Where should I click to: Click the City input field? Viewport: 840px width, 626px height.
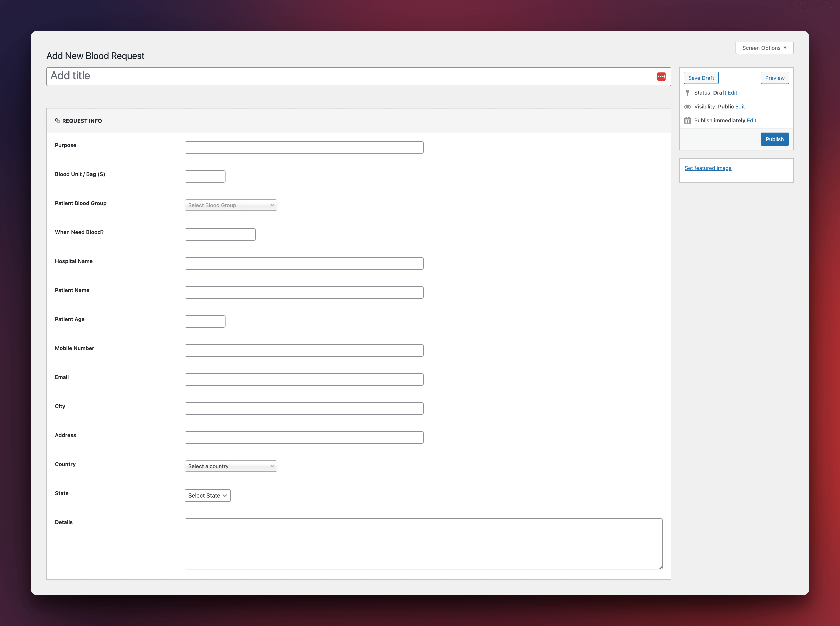click(x=304, y=408)
